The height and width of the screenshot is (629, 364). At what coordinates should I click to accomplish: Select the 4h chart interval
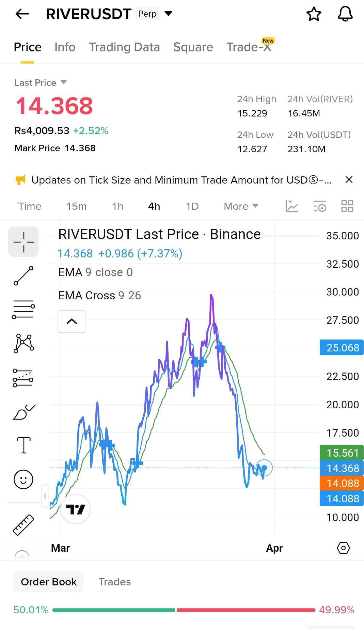click(x=154, y=206)
